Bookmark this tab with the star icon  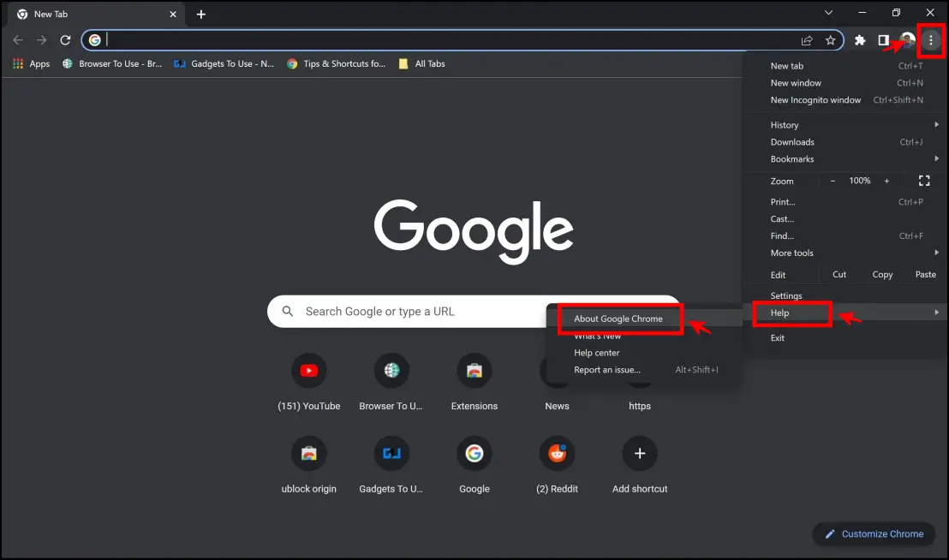coord(830,40)
